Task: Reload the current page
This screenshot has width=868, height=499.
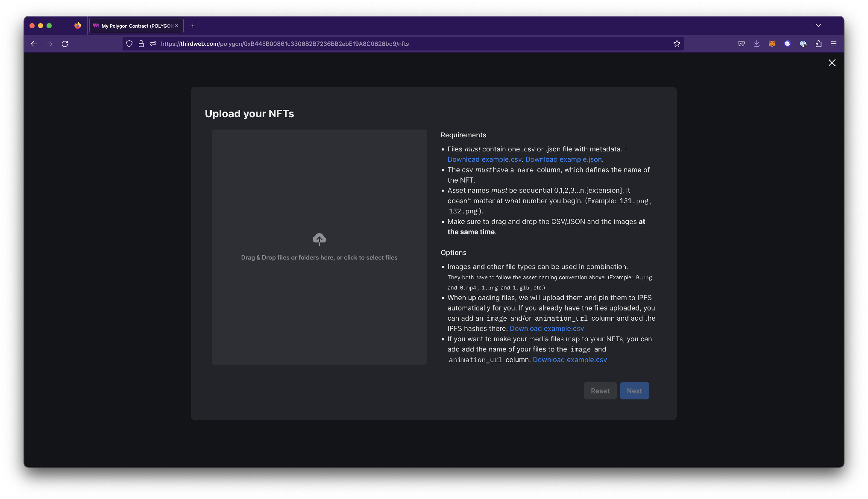Action: tap(65, 44)
